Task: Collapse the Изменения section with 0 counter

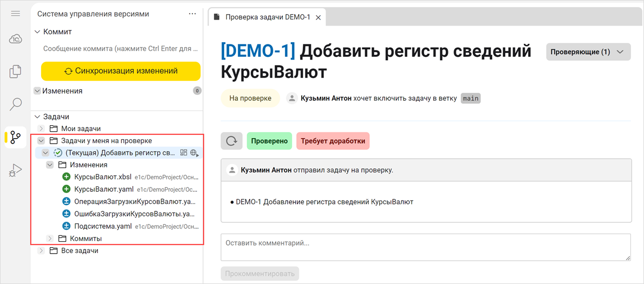Action: 37,91
